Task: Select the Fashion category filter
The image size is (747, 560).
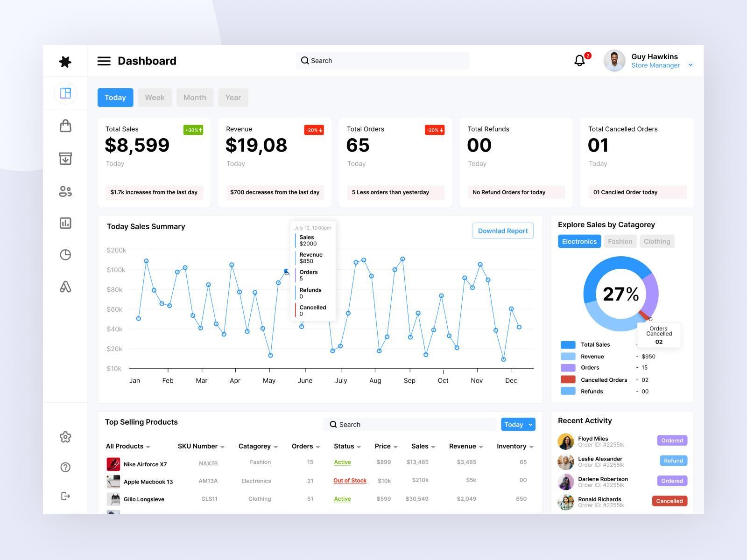Action: click(620, 241)
